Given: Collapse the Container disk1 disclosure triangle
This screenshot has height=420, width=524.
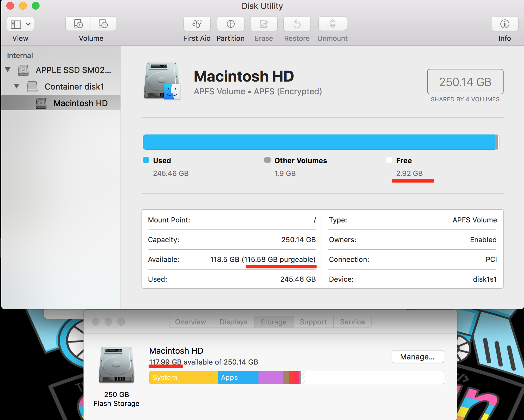Looking at the screenshot, I should pyautogui.click(x=17, y=86).
